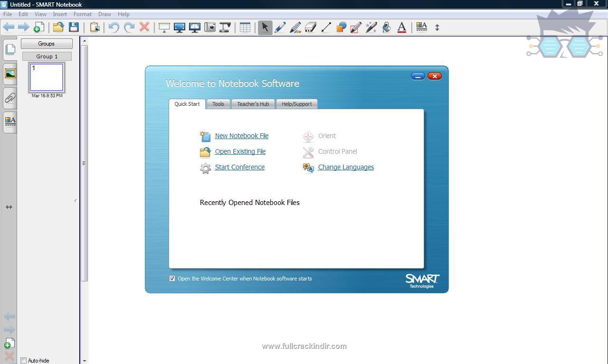Add a page with the sidebar bottom icon
The height and width of the screenshot is (364, 608).
coord(9,343)
